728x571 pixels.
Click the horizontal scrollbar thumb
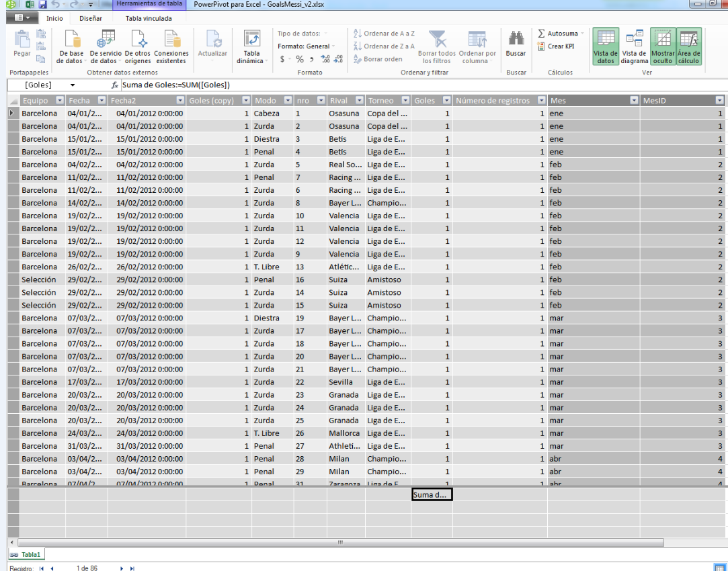tap(340, 542)
